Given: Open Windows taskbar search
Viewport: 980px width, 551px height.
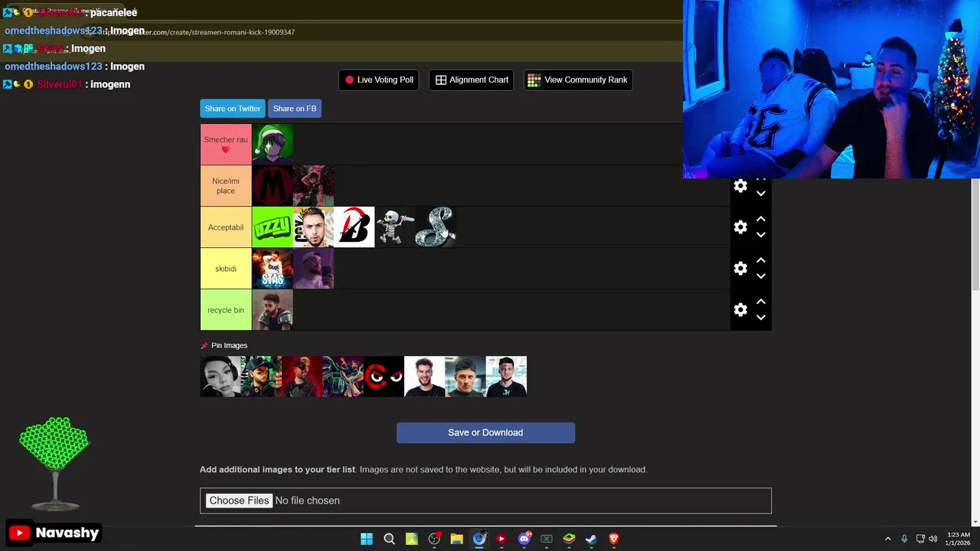Looking at the screenshot, I should [389, 539].
